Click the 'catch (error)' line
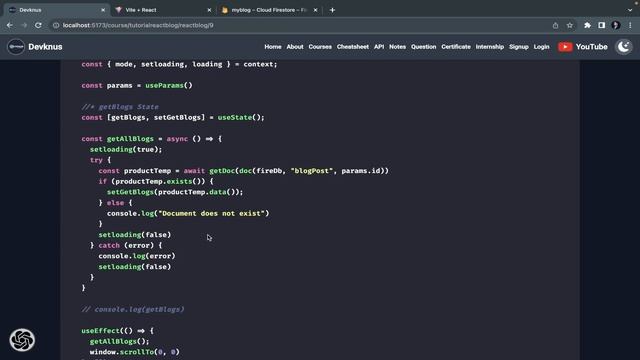640x360 pixels. (126, 245)
